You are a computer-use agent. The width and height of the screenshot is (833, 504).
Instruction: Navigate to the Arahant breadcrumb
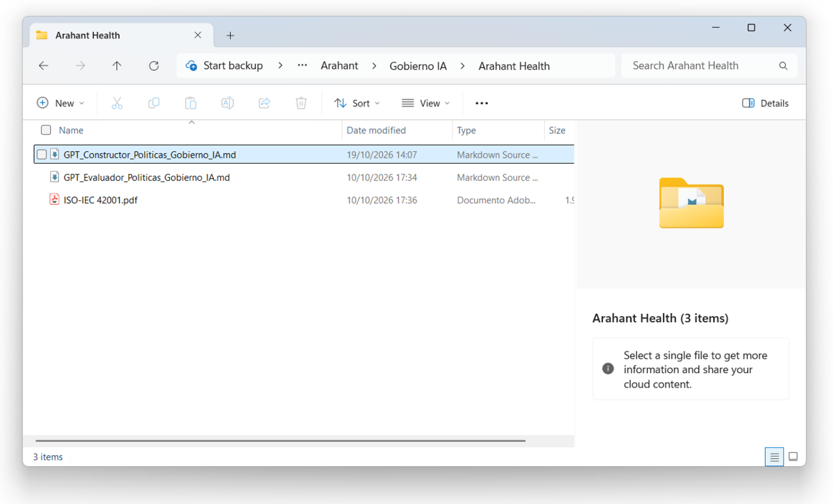pos(339,66)
